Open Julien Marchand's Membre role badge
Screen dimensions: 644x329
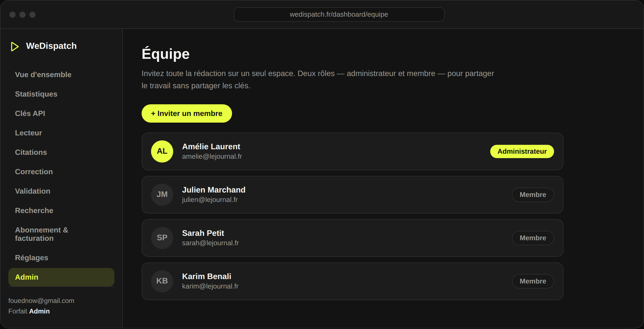click(x=533, y=194)
